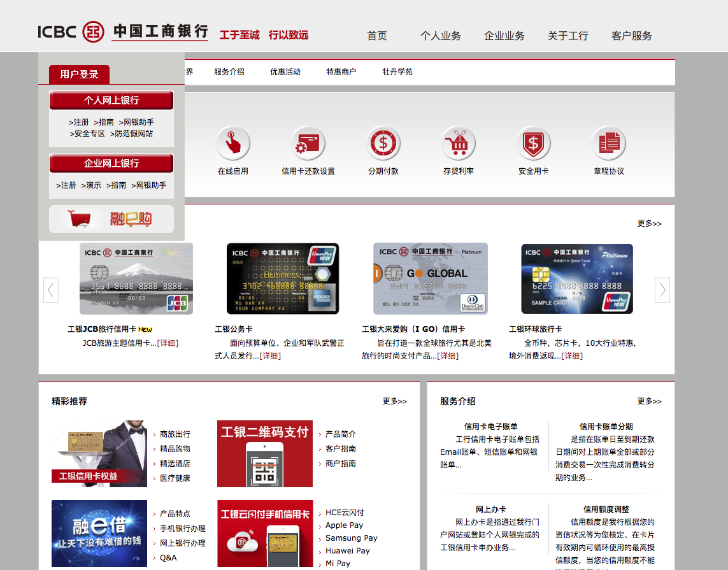Open the 工银信用卡权益 promo image

(x=99, y=454)
